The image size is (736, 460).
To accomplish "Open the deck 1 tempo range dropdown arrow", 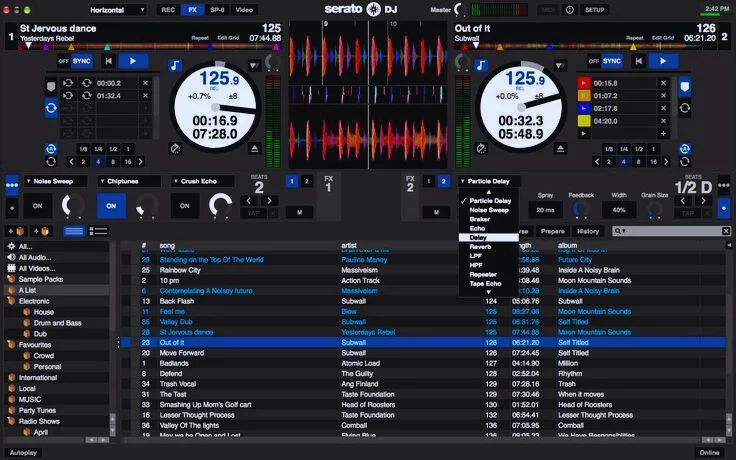I will [x=254, y=66].
